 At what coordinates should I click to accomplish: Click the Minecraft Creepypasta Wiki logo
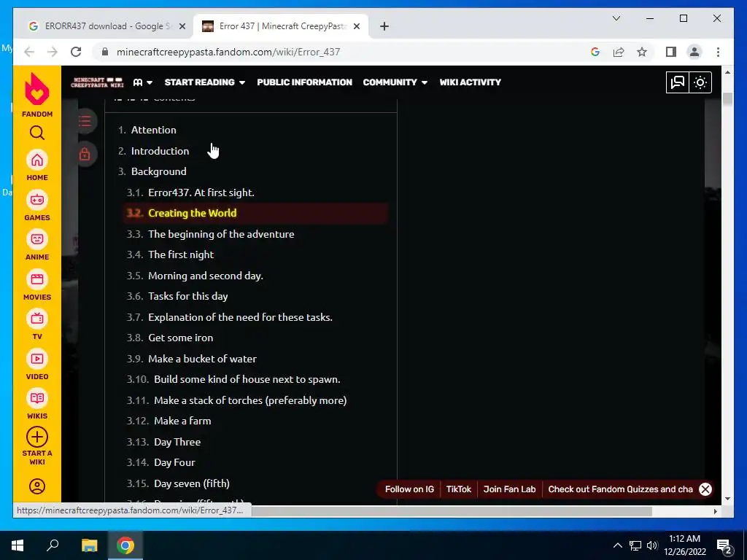click(97, 82)
